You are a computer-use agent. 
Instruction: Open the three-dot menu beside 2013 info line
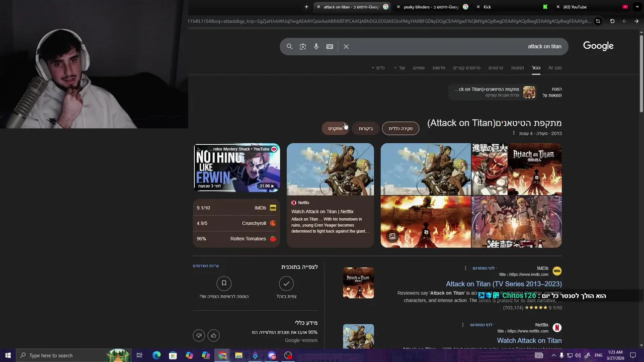514,133
